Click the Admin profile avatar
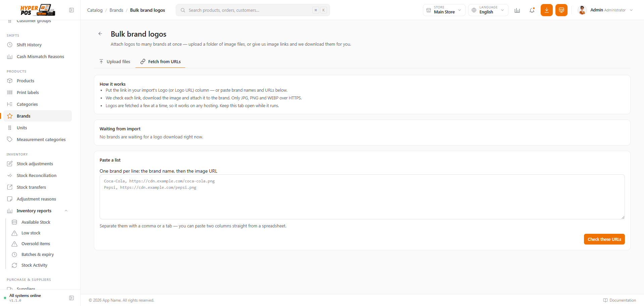The image size is (644, 306). [x=582, y=10]
